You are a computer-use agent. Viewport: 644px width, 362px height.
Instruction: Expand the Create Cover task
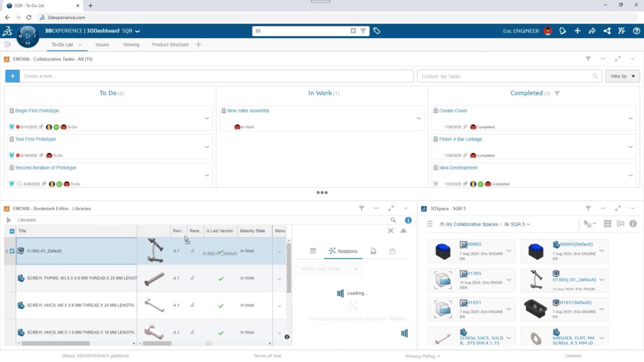tap(631, 119)
